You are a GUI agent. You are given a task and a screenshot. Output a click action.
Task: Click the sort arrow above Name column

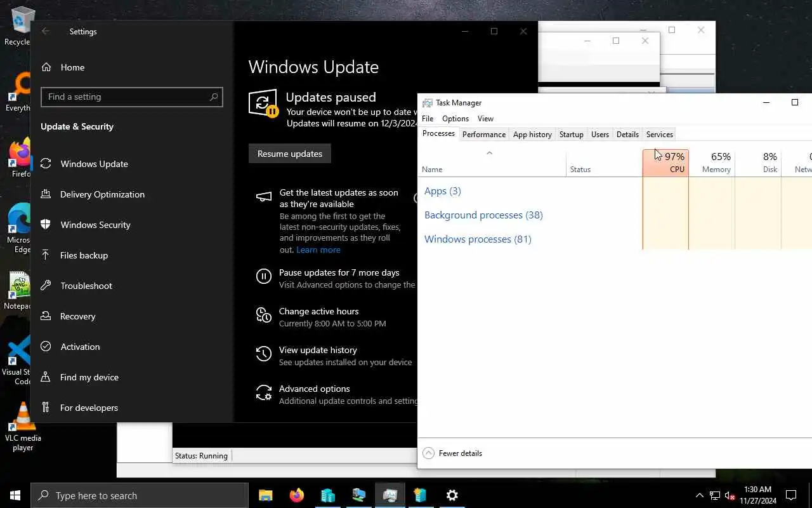pyautogui.click(x=489, y=153)
